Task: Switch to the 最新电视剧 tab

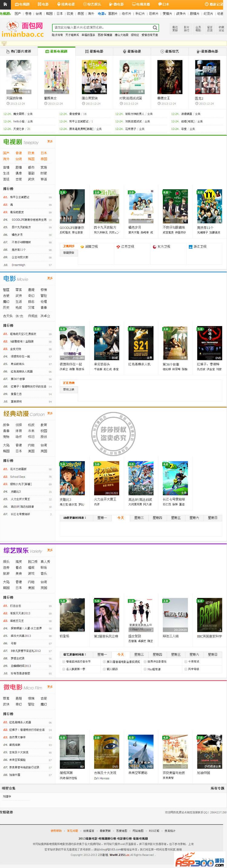Action: tap(56, 51)
